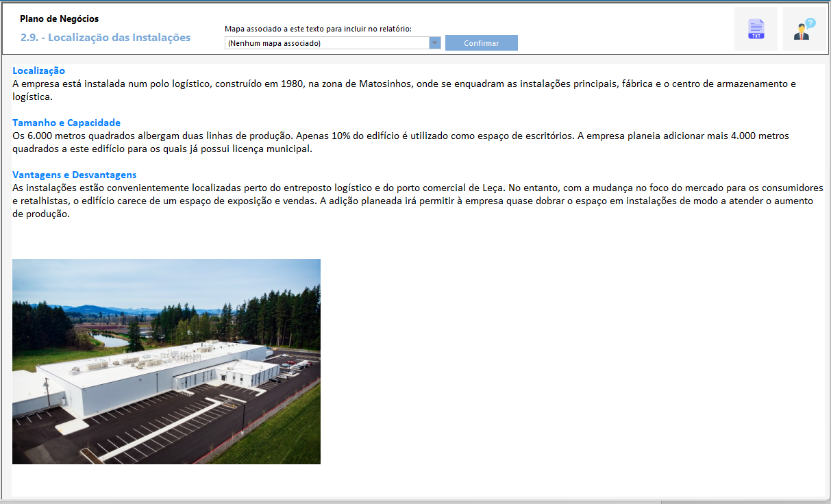Select the '(Nenhum mapa associado)' combo box
Image resolution: width=831 pixels, height=504 pixels.
click(x=332, y=43)
